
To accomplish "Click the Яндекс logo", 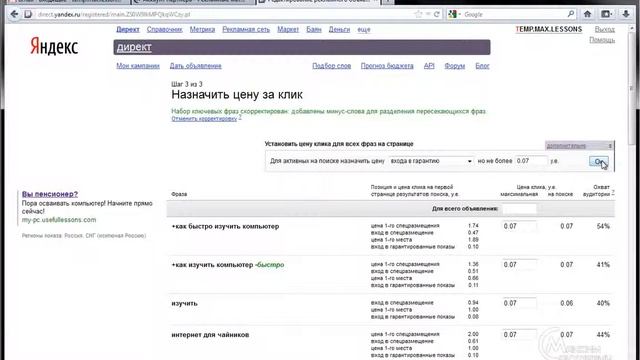I will click(x=54, y=46).
